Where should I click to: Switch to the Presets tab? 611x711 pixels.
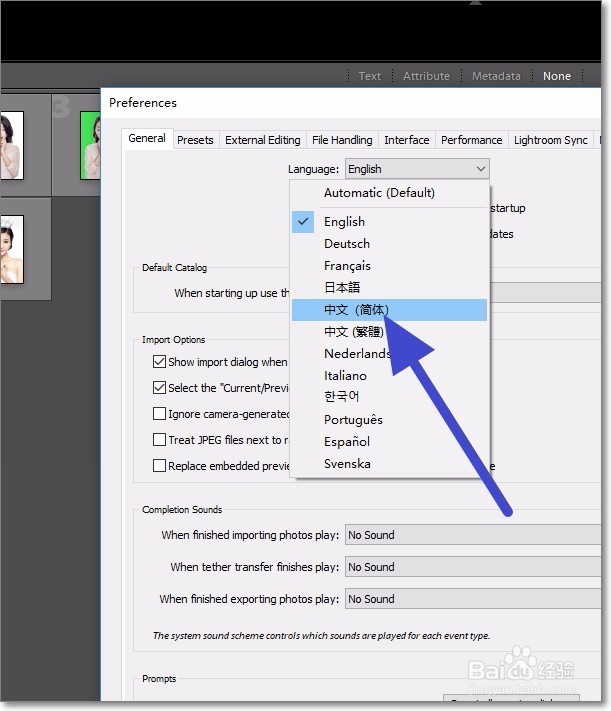pyautogui.click(x=195, y=140)
